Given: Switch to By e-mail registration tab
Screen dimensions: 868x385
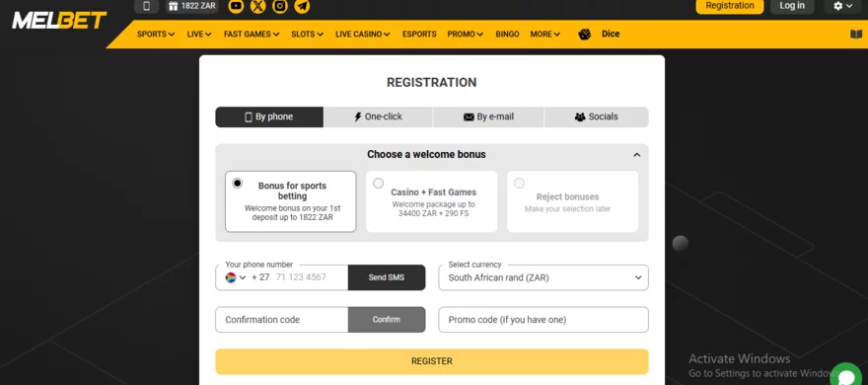Looking at the screenshot, I should coord(488,116).
